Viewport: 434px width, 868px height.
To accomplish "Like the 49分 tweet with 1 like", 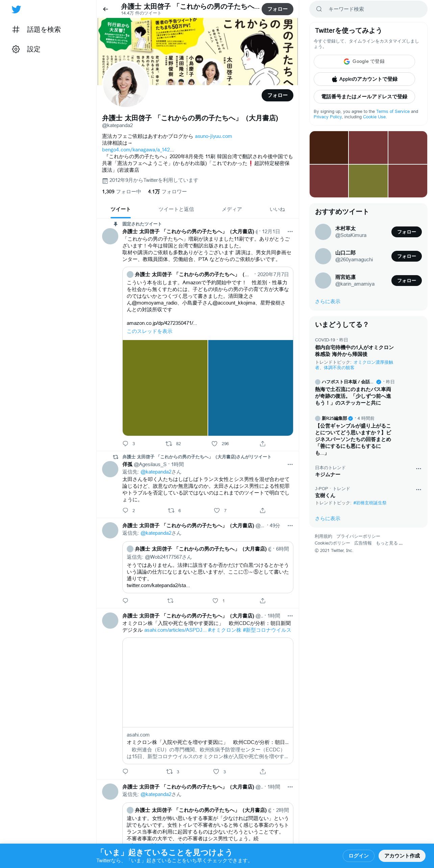I will [215, 601].
